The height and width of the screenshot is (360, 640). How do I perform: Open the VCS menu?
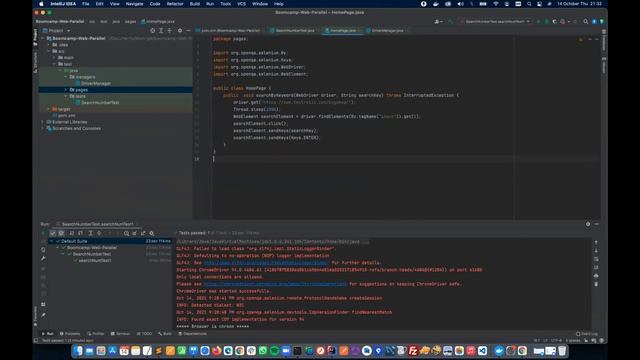pyautogui.click(x=242, y=4)
